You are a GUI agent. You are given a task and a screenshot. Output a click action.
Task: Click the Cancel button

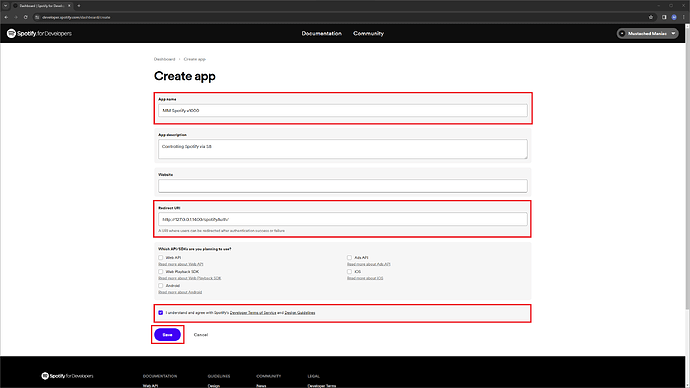(x=201, y=335)
